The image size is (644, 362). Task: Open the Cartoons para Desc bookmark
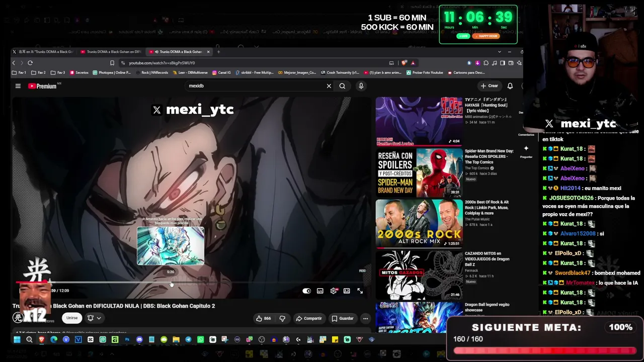466,73
